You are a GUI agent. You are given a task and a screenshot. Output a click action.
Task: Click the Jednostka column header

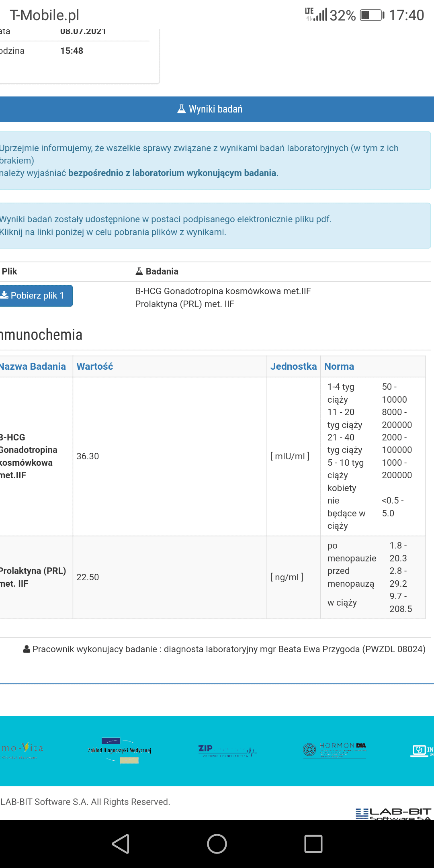[x=293, y=366]
